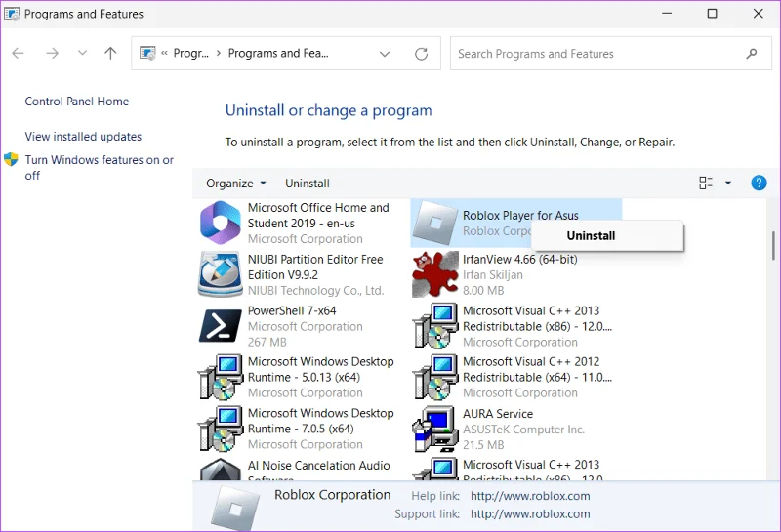
Task: Click the Programs and Features title bar icon
Action: (12, 14)
